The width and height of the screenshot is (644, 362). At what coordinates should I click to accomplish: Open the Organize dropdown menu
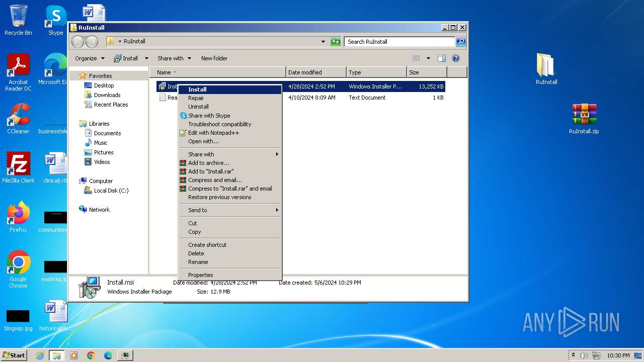point(90,58)
